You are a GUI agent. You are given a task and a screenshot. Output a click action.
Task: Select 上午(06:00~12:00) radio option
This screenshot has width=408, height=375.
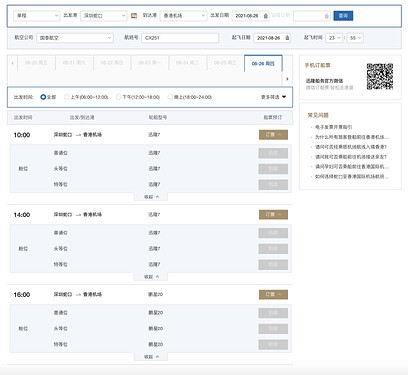67,97
